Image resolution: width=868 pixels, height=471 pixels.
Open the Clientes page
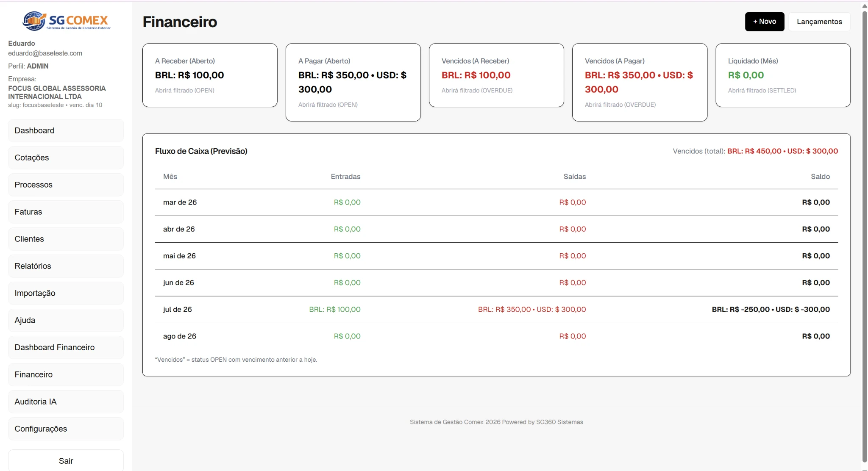pos(66,239)
